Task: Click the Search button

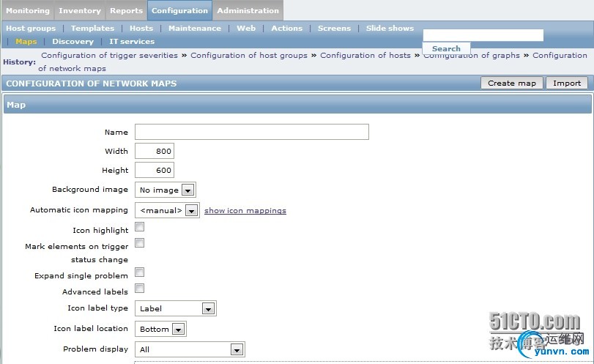Action: point(446,48)
